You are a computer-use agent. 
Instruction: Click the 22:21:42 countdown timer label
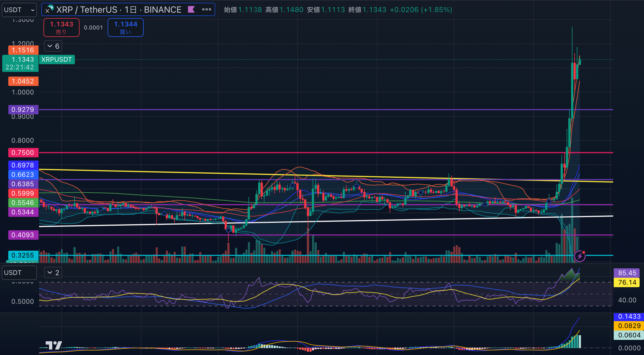[x=20, y=67]
